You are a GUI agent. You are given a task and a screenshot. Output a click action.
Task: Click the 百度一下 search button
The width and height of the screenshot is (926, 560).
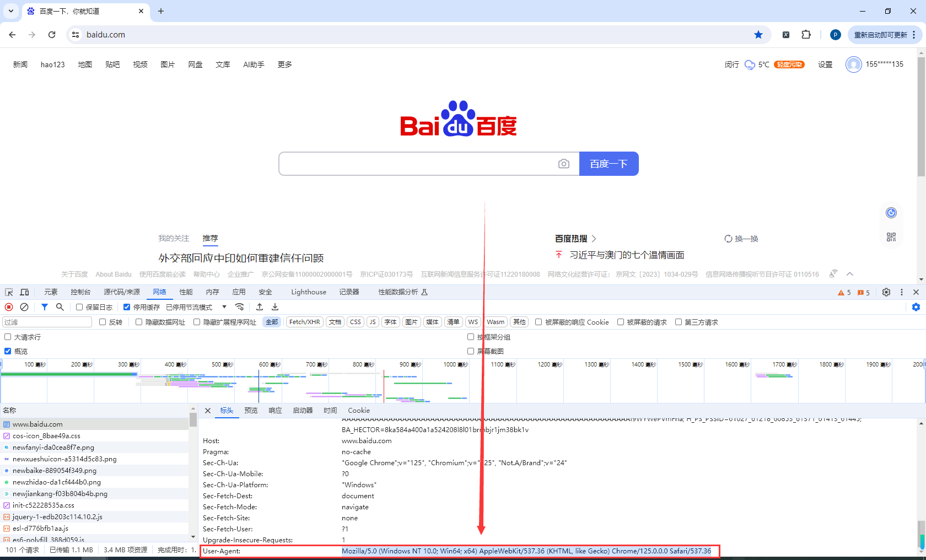point(609,164)
